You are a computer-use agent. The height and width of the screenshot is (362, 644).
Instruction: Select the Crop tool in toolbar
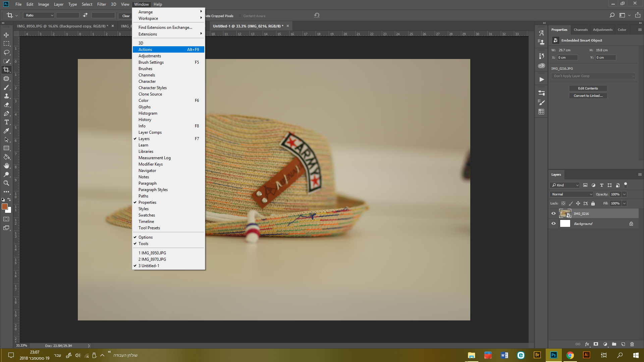tap(6, 70)
